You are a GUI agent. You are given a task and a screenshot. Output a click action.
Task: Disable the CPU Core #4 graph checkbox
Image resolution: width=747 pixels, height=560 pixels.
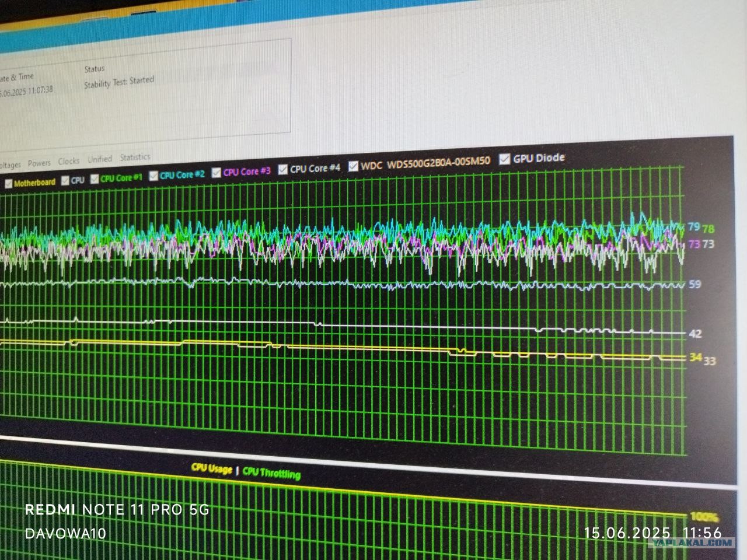(x=283, y=169)
